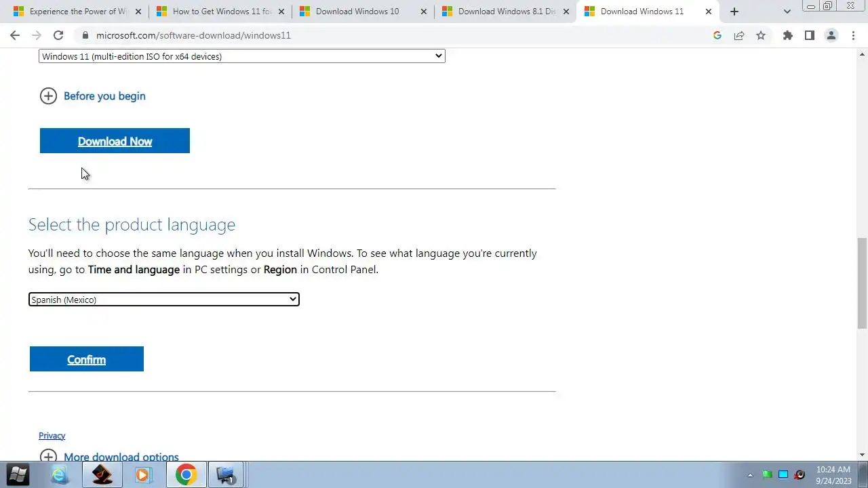Reload the current page
Screen dimensions: 868x488
coord(58,35)
